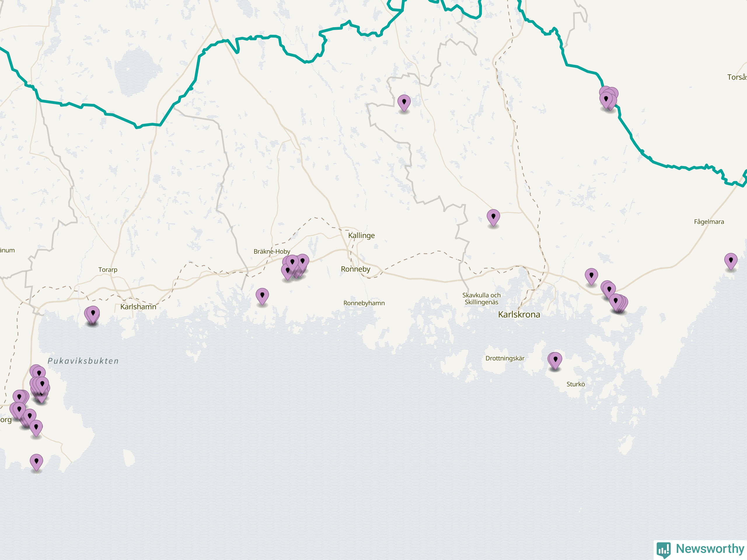
Task: Select the pin near Drottningskär above Sturkö
Action: point(555,361)
